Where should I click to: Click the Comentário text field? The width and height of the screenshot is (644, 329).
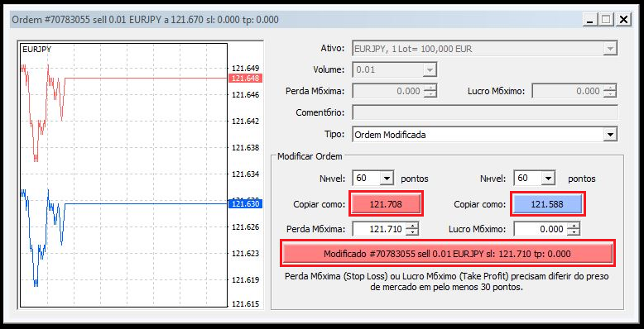(x=484, y=112)
